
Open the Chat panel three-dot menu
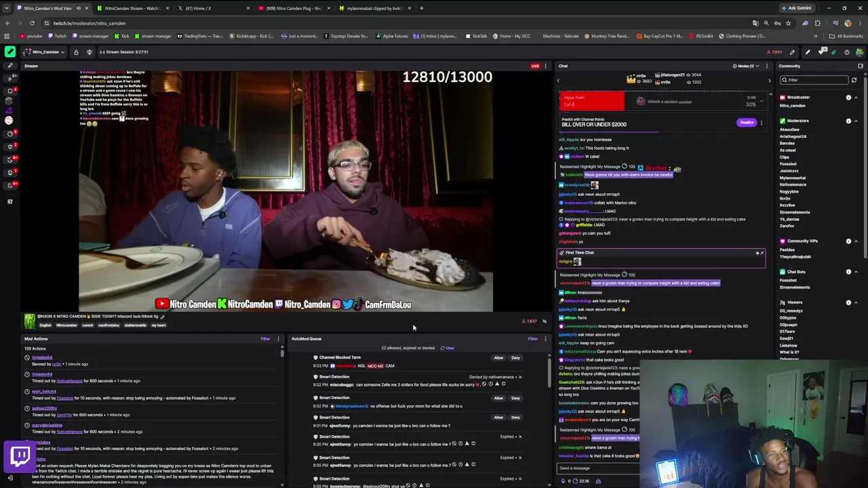pyautogui.click(x=767, y=66)
